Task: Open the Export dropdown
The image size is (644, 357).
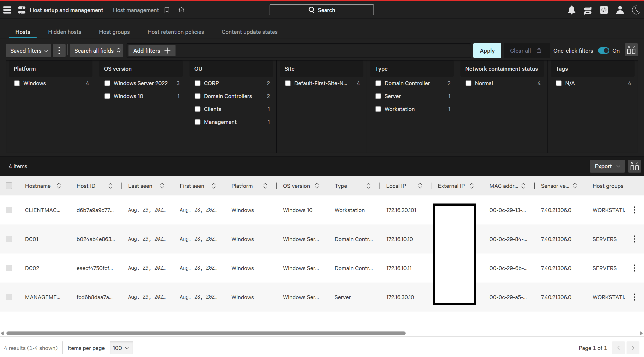Action: (607, 166)
